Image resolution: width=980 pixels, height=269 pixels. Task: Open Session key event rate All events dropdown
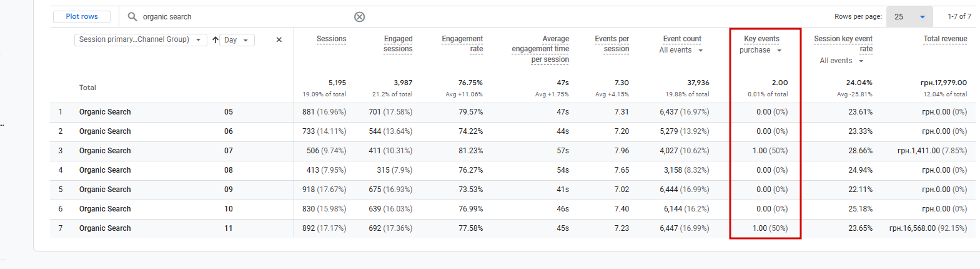coord(841,61)
